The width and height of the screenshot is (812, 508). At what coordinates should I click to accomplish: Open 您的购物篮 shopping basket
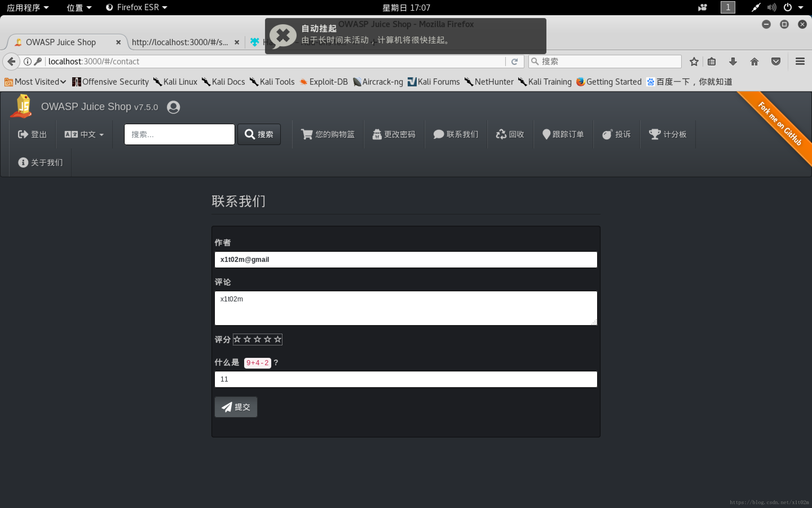click(x=328, y=134)
